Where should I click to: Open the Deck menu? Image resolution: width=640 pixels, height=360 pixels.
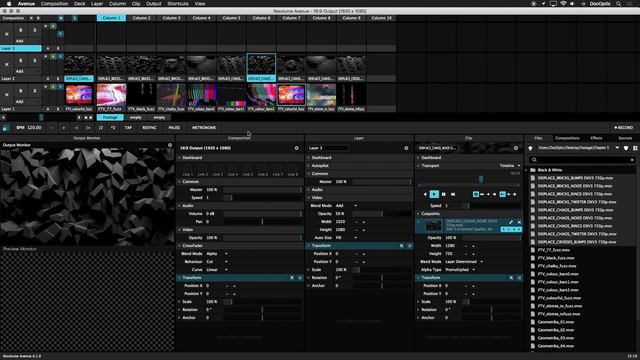[x=80, y=4]
